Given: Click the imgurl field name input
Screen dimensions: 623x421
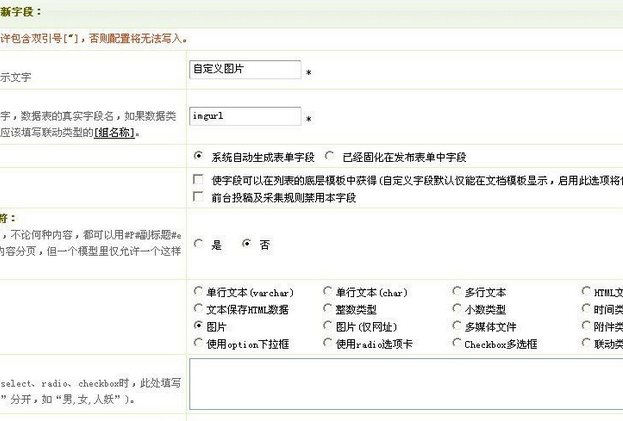Looking at the screenshot, I should tap(244, 116).
